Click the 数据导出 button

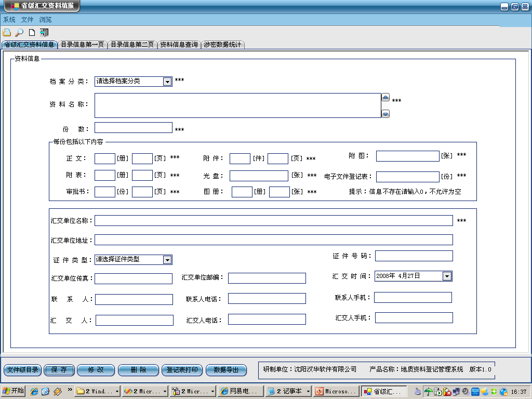coord(226,370)
